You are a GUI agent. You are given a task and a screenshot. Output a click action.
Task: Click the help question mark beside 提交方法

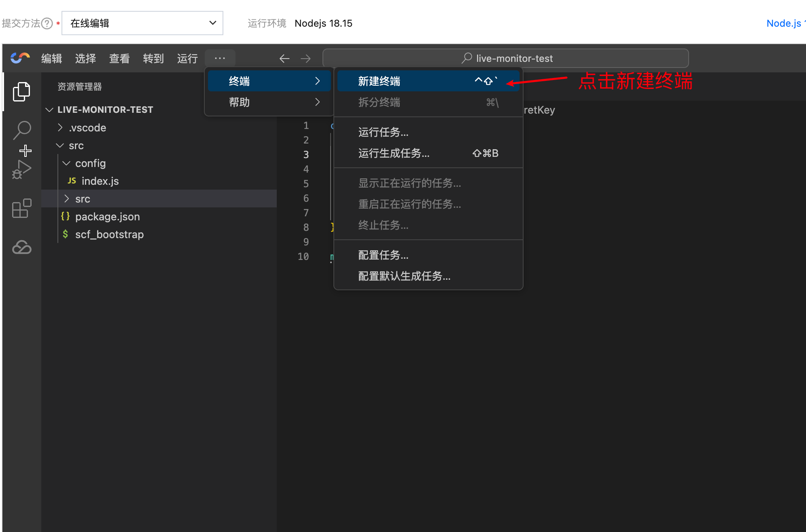(x=47, y=23)
